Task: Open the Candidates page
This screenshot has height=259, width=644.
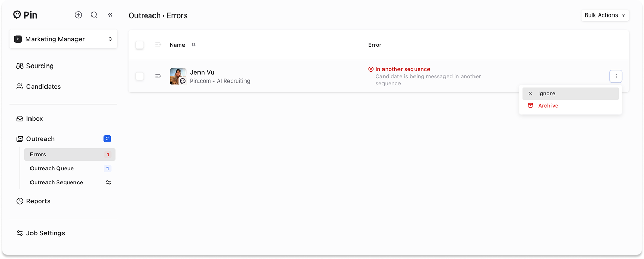Action: (x=43, y=87)
